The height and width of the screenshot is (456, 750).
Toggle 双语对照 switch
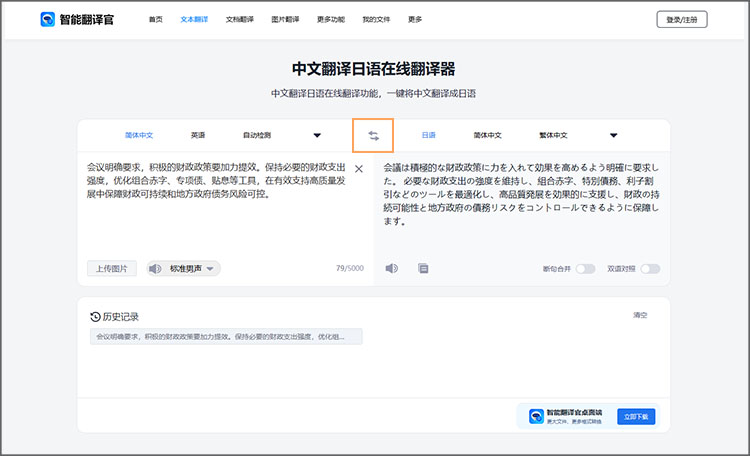coord(651,269)
